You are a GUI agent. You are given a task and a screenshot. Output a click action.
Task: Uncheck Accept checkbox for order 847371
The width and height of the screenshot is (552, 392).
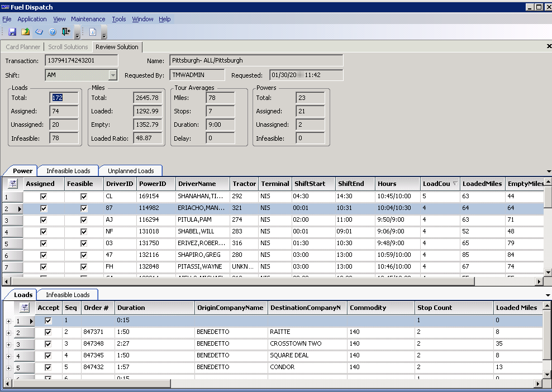coord(48,333)
